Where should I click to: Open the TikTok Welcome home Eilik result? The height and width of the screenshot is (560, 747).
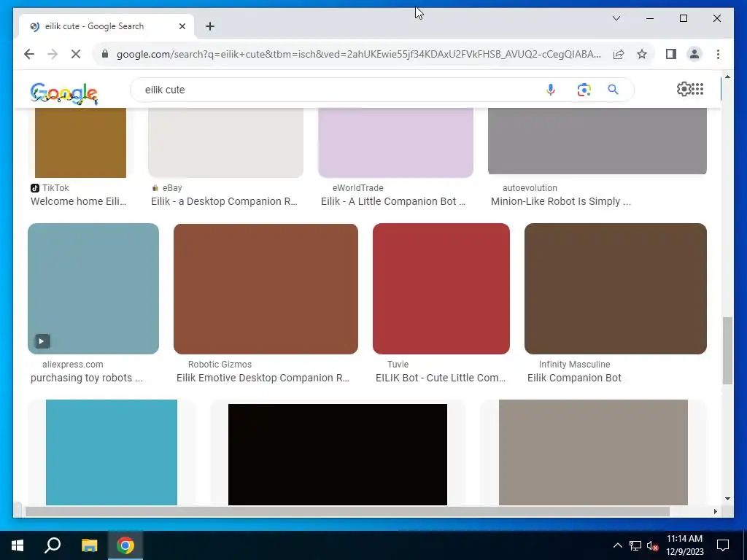pos(79,201)
